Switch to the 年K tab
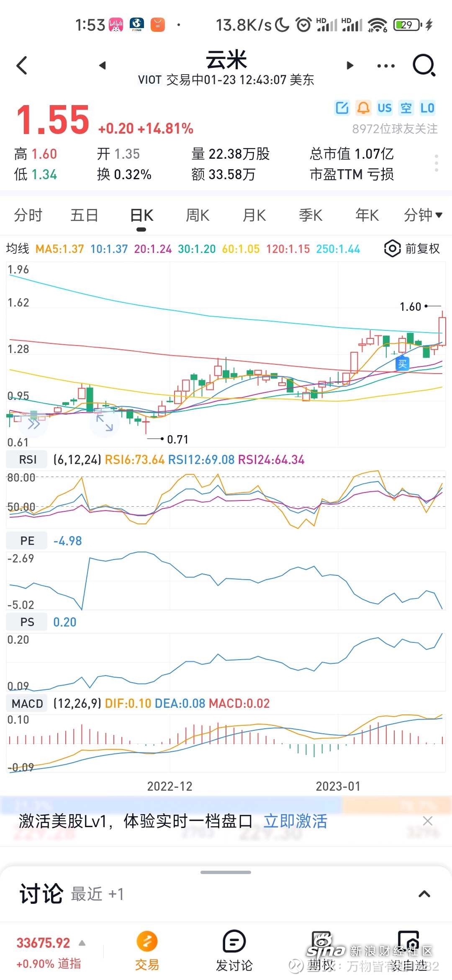Screen dimensions: 452x980 [367, 215]
